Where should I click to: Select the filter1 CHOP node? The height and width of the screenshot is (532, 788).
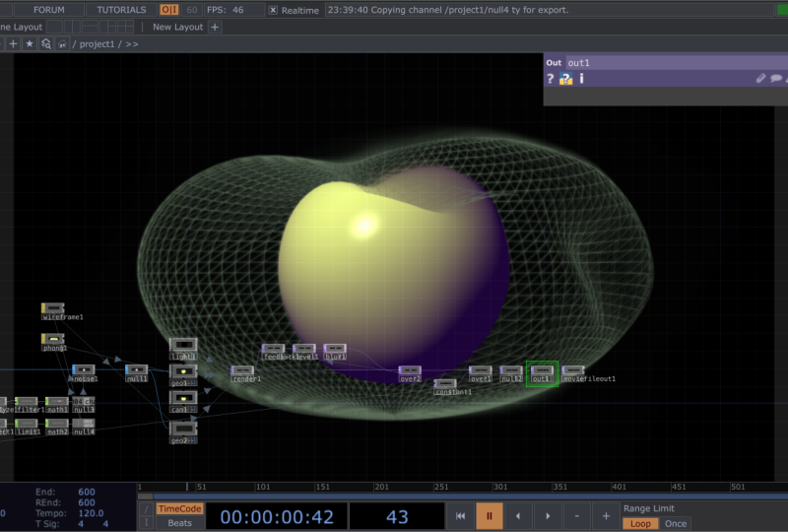coord(27,401)
